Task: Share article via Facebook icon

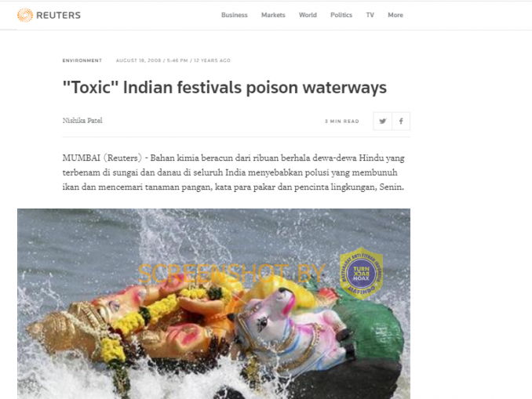Action: [x=401, y=121]
